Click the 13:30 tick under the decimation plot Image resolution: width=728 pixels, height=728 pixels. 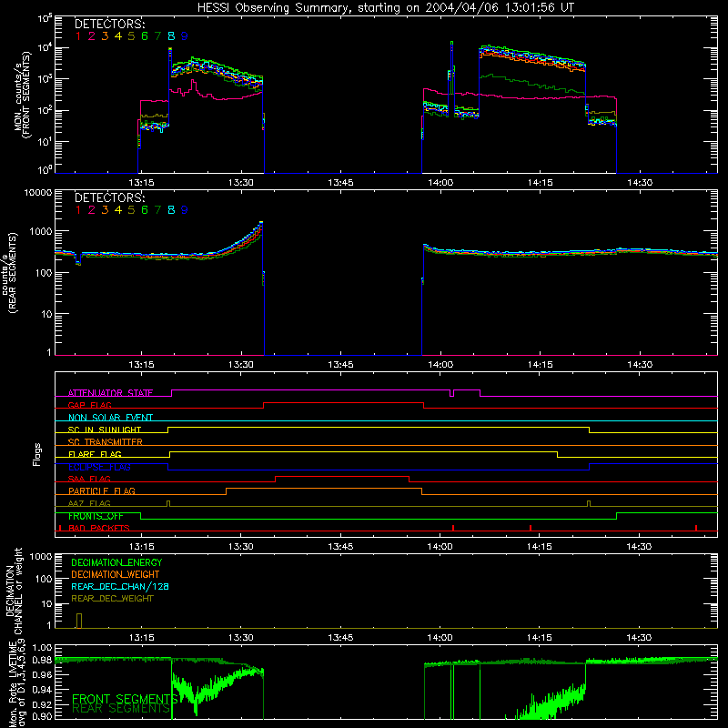[x=240, y=638]
